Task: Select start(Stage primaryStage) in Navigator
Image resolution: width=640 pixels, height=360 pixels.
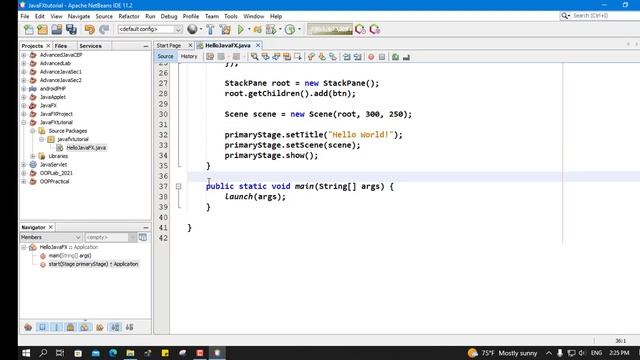Action: [x=93, y=264]
